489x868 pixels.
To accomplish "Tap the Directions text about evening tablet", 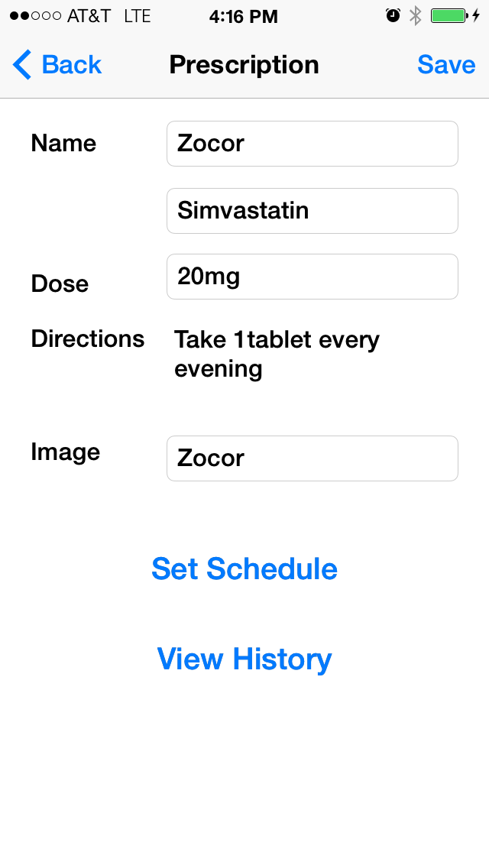I will point(277,354).
